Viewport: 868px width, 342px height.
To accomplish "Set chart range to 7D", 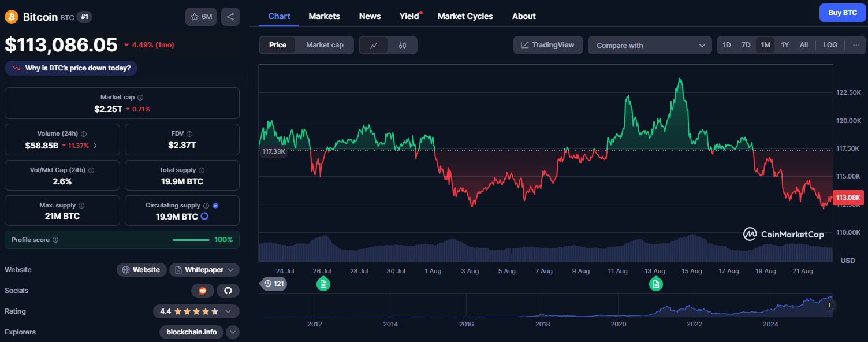I will coord(746,45).
